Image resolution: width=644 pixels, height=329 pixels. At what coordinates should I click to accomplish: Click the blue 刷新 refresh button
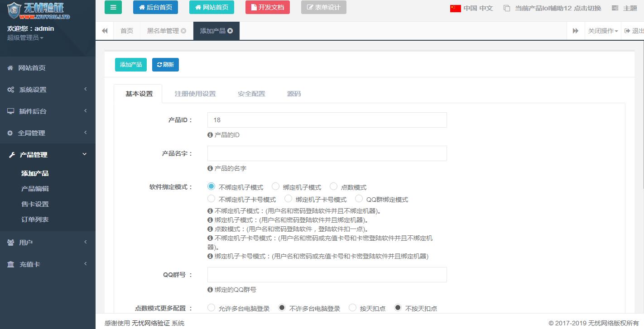tap(165, 65)
